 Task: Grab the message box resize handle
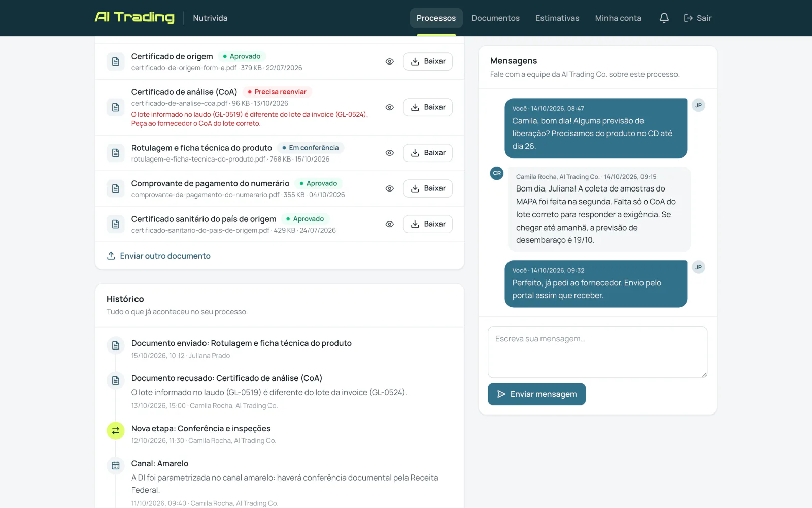704,375
